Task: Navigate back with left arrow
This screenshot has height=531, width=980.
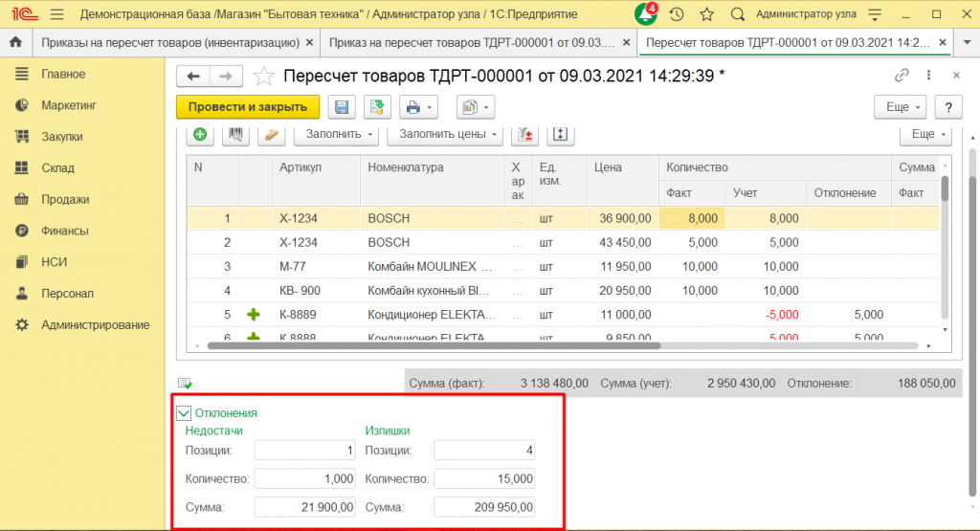Action: (193, 77)
